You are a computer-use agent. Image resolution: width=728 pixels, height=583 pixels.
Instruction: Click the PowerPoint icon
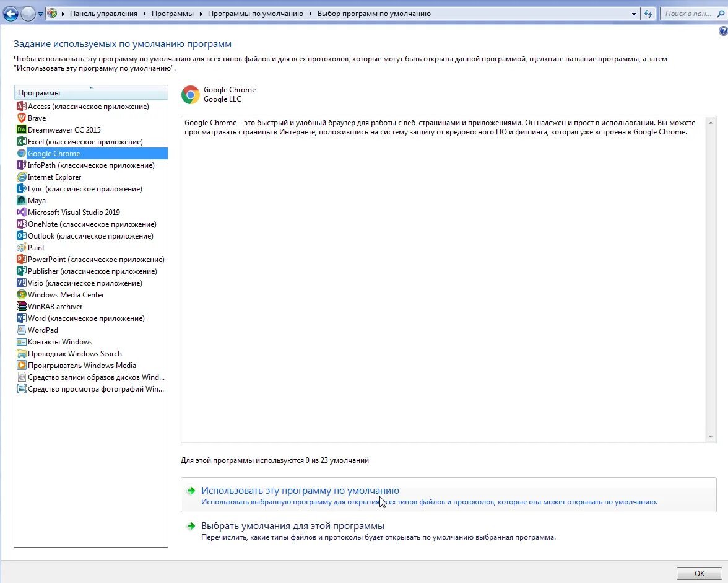coord(21,259)
